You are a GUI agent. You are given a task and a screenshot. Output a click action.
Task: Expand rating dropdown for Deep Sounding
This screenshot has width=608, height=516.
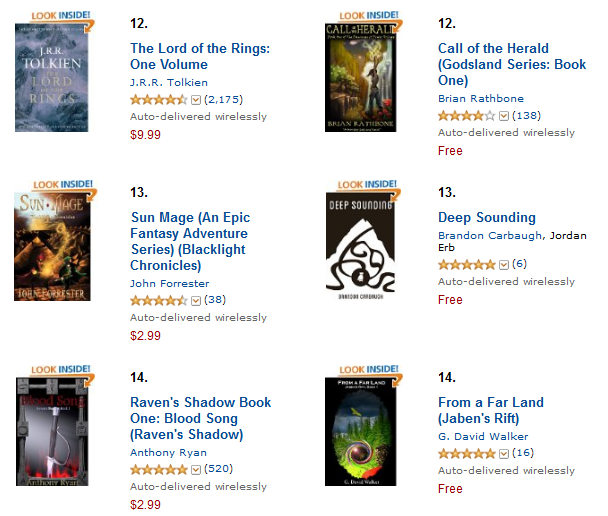(x=504, y=265)
